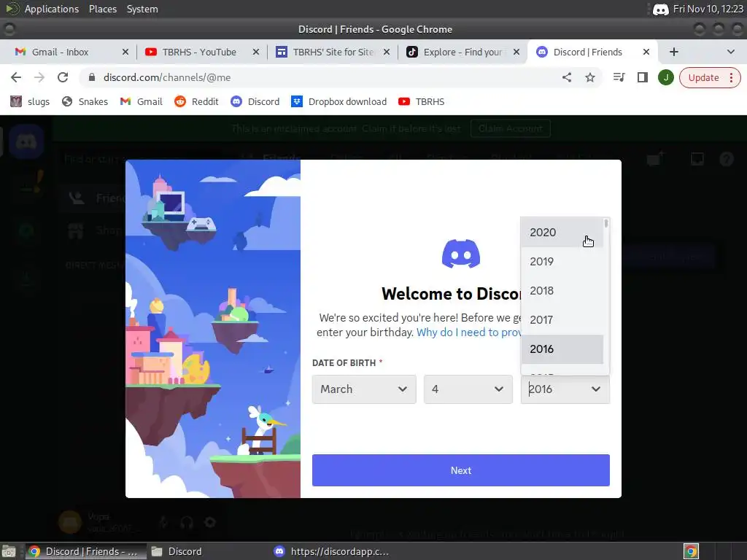The height and width of the screenshot is (560, 747).
Task: Choose 2017 from the year list
Action: (x=562, y=319)
